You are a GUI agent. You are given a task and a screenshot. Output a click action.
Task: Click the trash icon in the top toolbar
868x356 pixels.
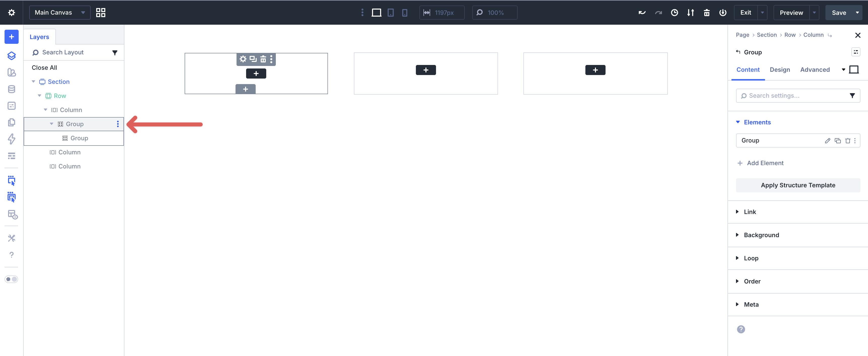pos(707,12)
